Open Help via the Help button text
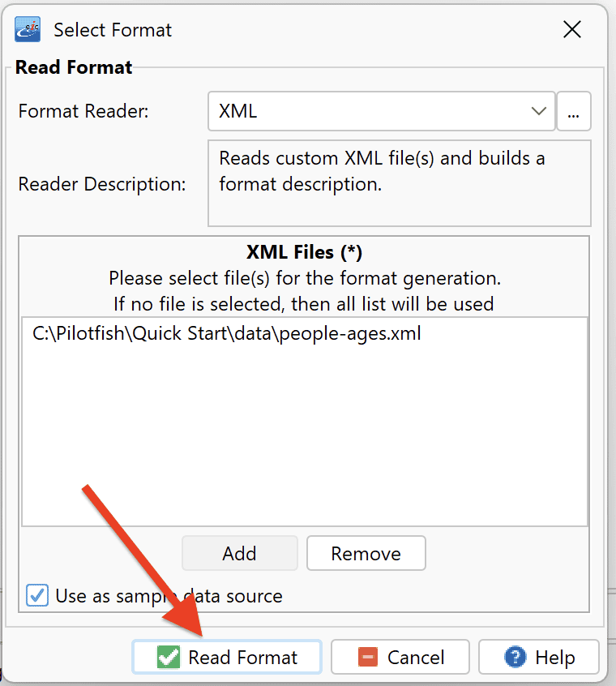Viewport: 616px width, 686px height. (x=555, y=658)
